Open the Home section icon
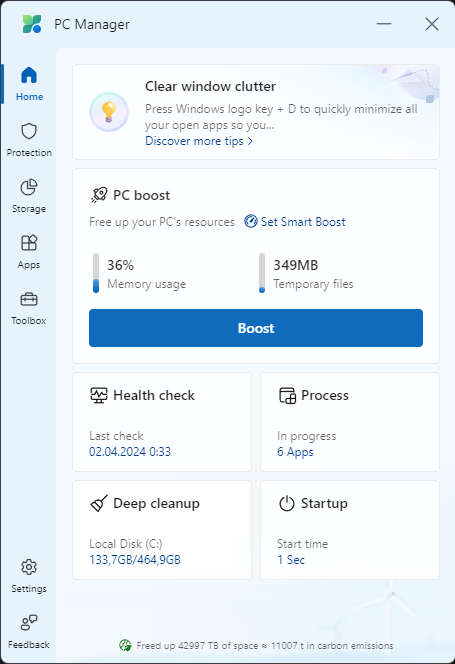455x664 pixels. coord(29,75)
